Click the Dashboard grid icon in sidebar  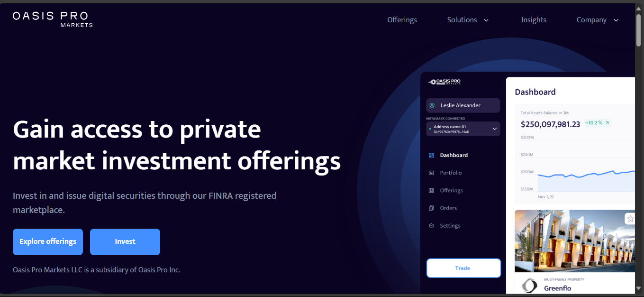[x=431, y=155]
